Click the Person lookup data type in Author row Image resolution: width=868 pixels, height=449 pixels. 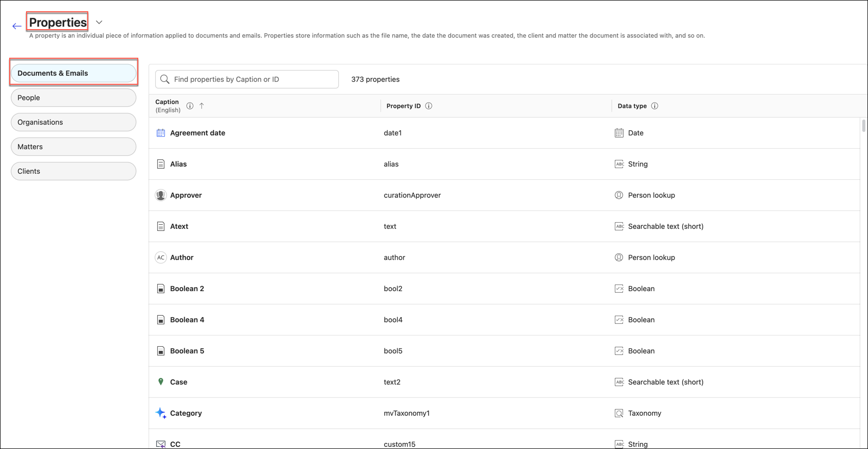click(x=652, y=257)
